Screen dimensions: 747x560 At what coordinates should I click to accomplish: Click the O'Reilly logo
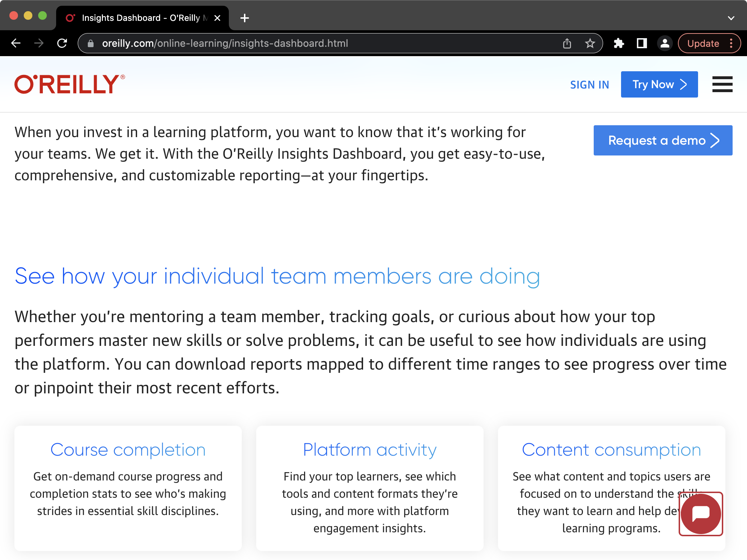[x=69, y=84]
